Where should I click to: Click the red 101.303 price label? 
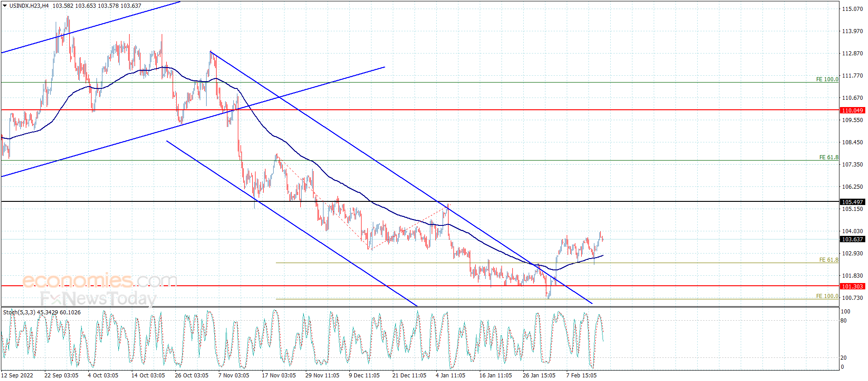coord(852,286)
